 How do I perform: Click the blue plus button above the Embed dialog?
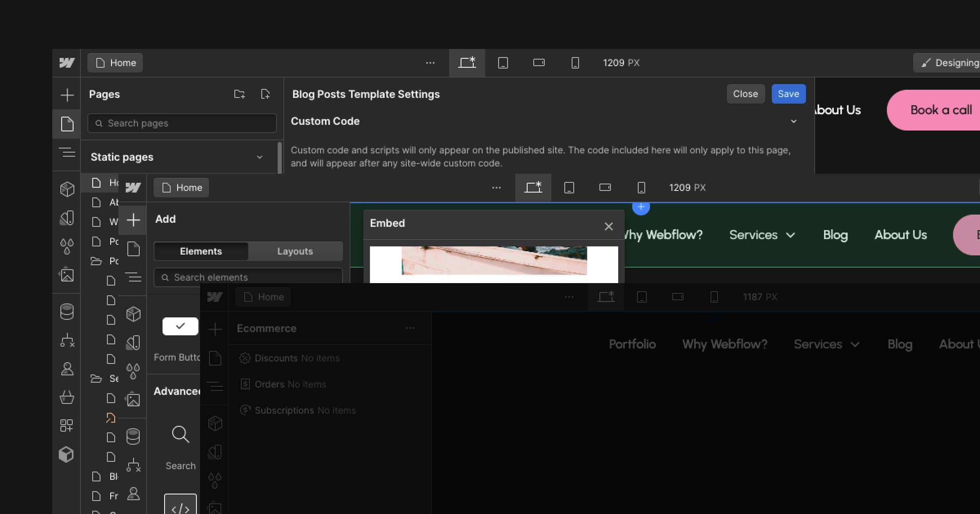click(641, 208)
